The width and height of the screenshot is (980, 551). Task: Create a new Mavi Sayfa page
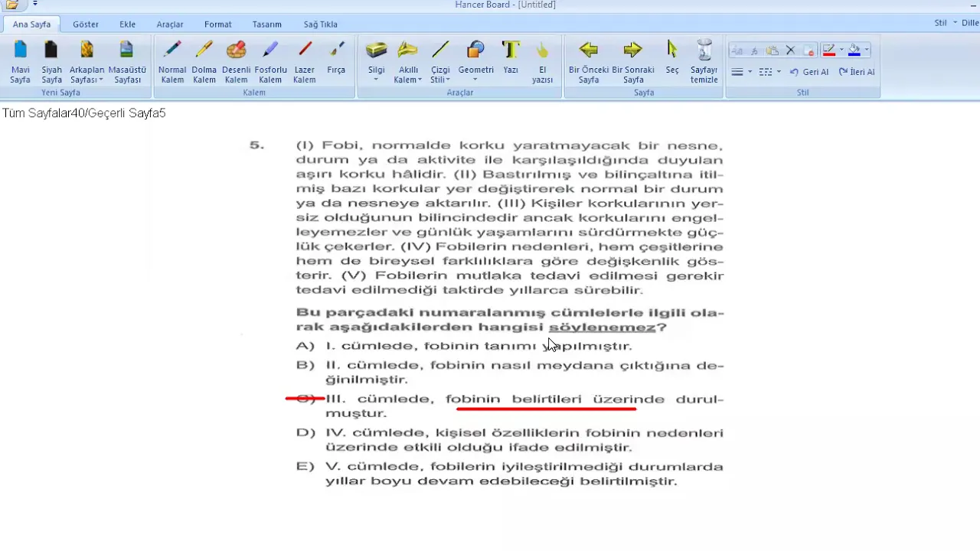pos(21,62)
